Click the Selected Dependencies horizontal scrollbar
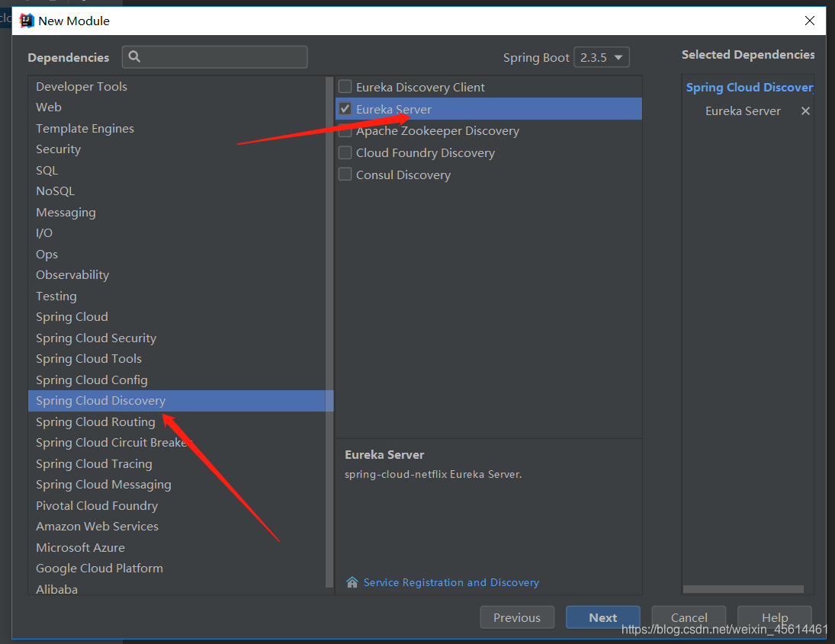Image resolution: width=835 pixels, height=644 pixels. click(743, 589)
